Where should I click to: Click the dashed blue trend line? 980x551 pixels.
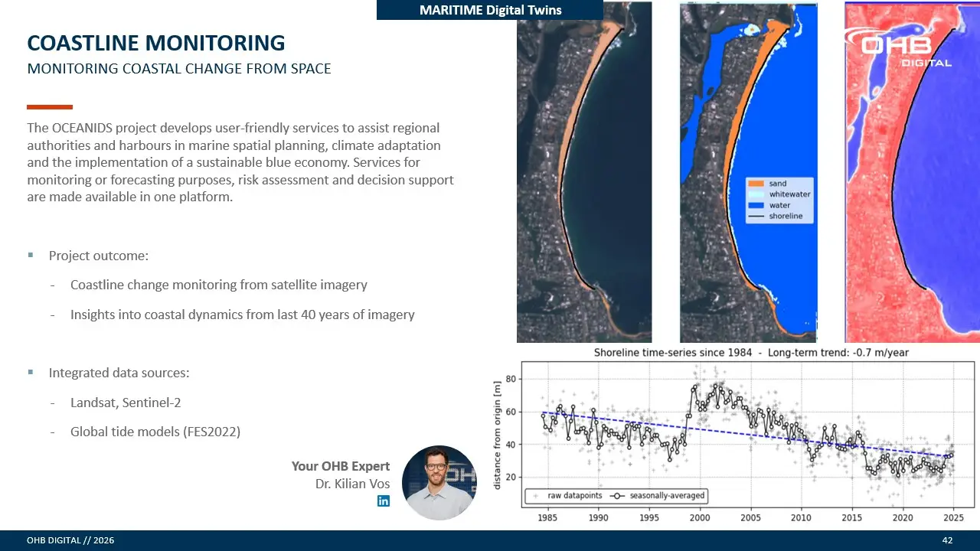pos(747,435)
